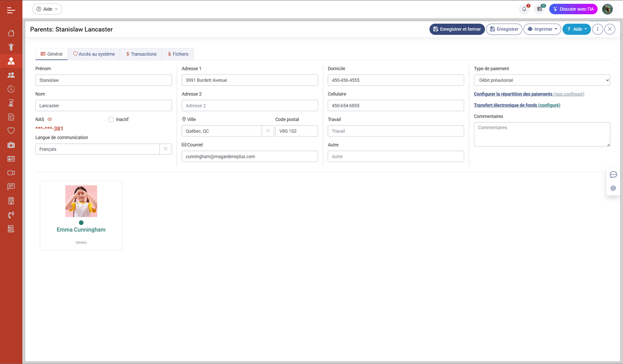Open the home icon in sidebar
The image size is (623, 364).
[11, 33]
